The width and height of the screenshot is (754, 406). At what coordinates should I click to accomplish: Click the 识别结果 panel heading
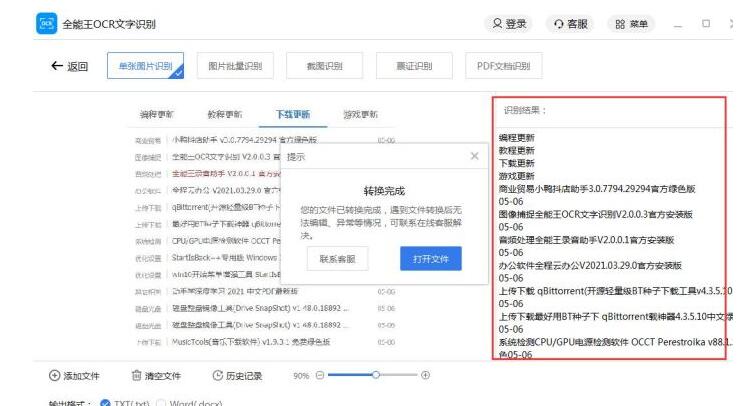525,110
